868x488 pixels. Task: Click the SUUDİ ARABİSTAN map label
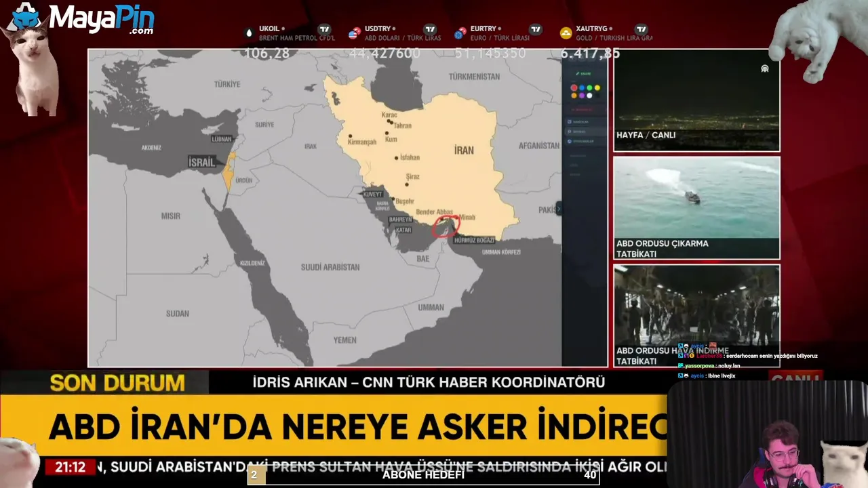[330, 267]
